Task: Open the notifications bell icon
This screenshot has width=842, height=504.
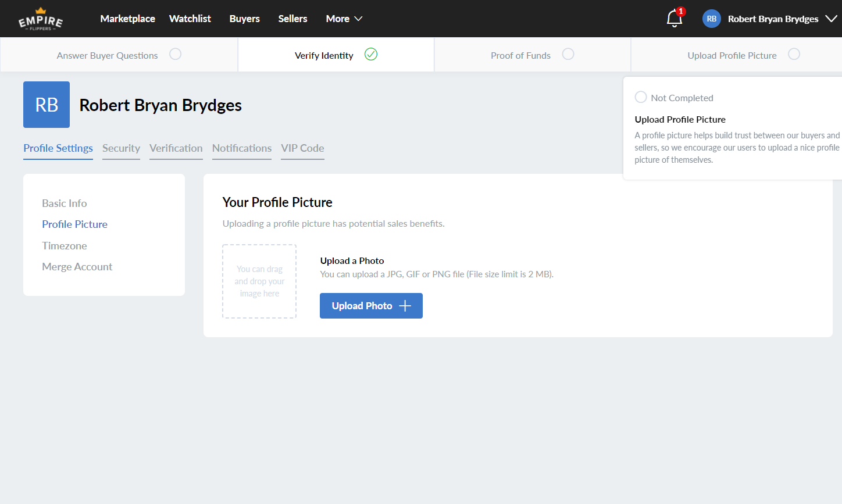Action: coord(675,18)
